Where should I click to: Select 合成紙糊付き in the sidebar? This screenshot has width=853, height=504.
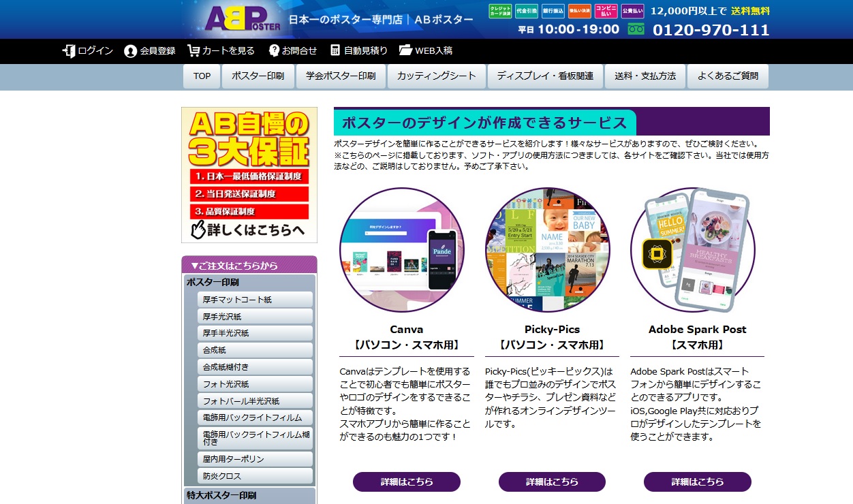click(x=255, y=367)
